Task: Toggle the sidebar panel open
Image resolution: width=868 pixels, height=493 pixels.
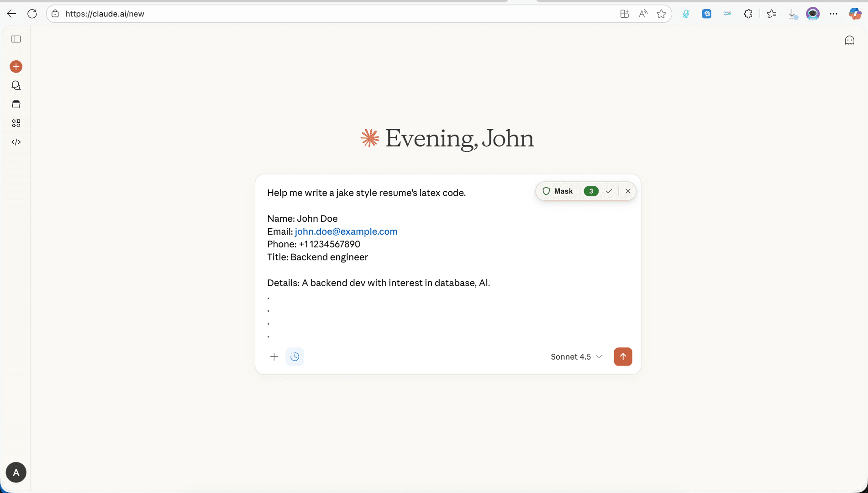Action: pyautogui.click(x=16, y=39)
